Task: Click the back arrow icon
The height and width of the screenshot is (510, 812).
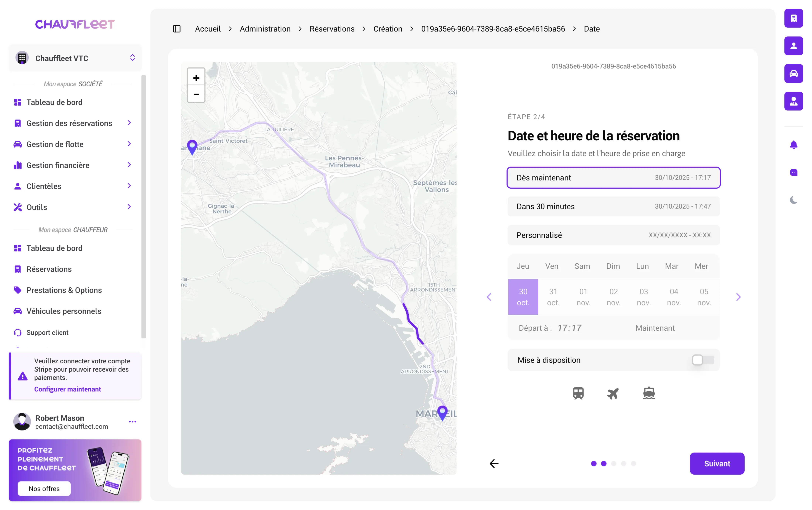Action: point(494,464)
